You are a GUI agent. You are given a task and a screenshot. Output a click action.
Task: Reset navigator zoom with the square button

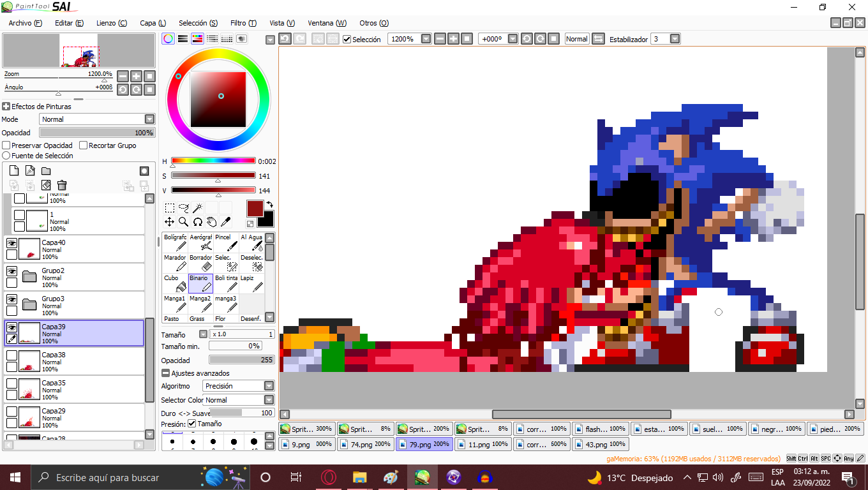coord(149,76)
